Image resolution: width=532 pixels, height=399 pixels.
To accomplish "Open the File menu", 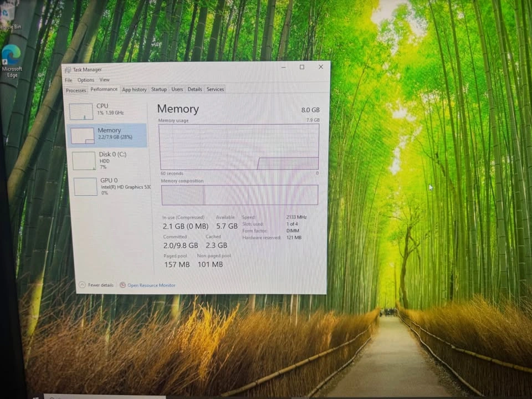I will (x=68, y=80).
